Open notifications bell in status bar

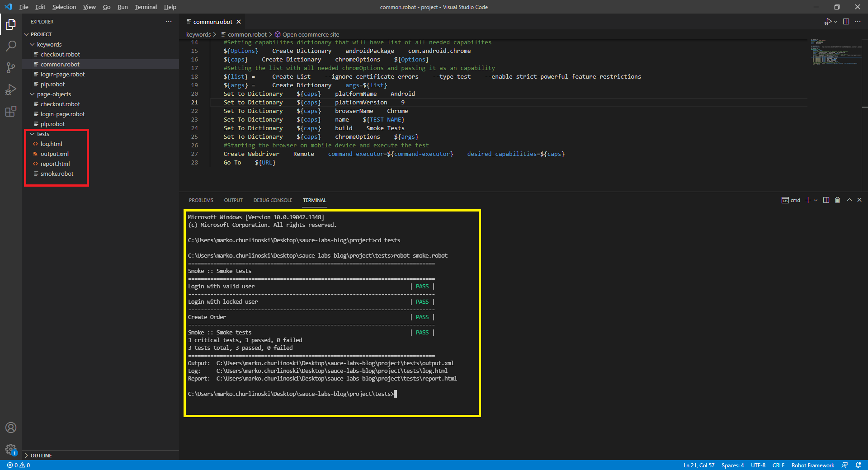pos(858,465)
